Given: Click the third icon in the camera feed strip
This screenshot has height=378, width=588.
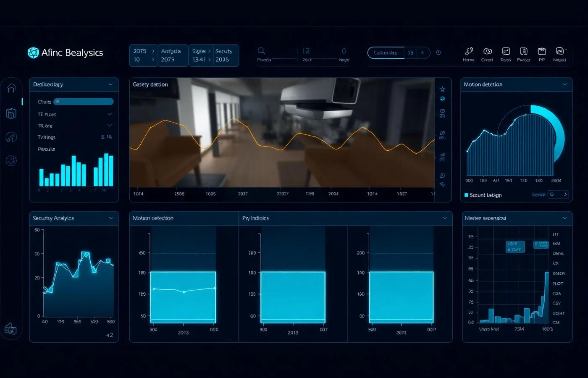Looking at the screenshot, I should click(x=442, y=113).
